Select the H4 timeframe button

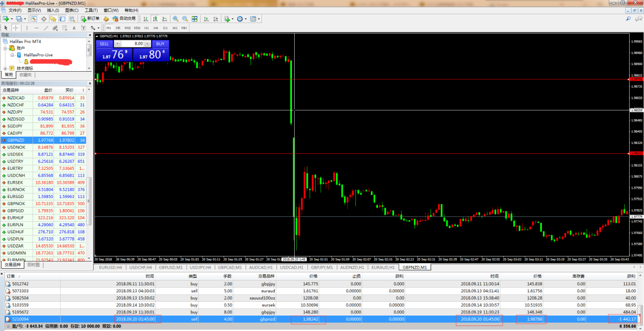[x=156, y=28]
